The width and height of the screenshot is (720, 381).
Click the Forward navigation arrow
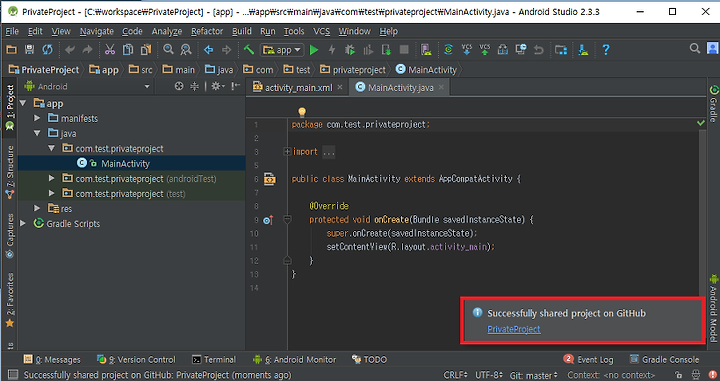pos(226,50)
